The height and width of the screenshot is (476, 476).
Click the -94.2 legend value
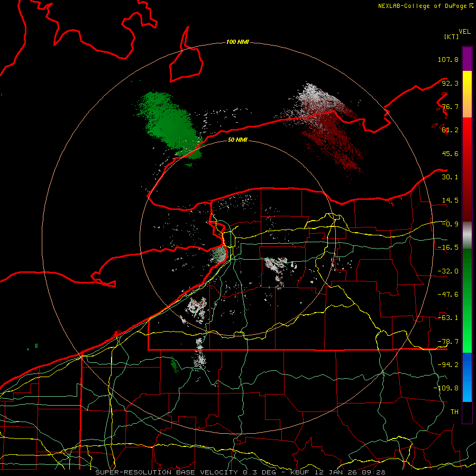tap(448, 365)
